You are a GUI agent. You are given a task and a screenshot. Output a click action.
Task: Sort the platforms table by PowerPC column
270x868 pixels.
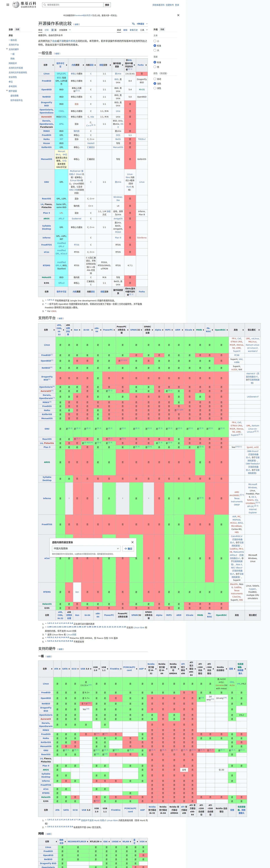pos(109,330)
